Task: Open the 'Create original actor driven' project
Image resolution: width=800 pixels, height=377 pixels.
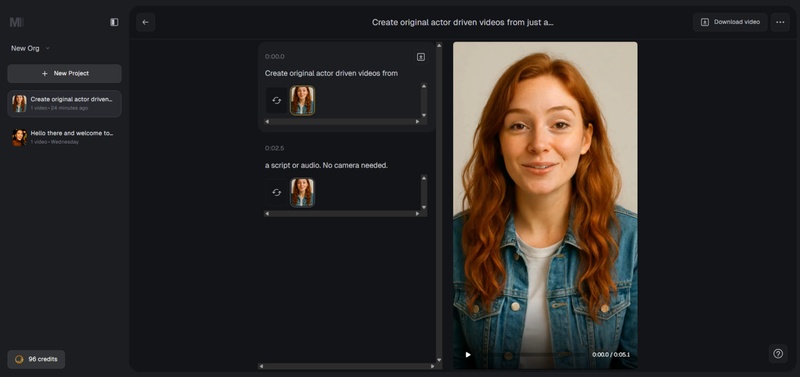Action: (x=64, y=104)
